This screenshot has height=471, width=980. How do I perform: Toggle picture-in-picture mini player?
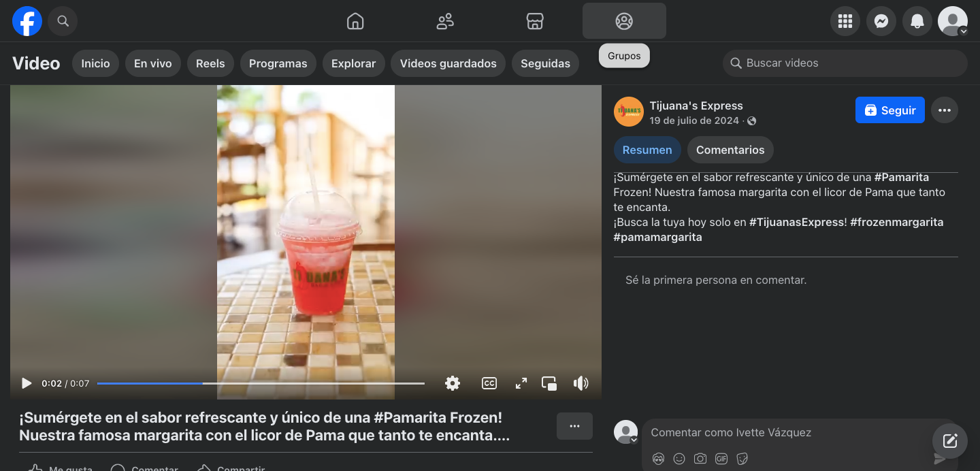click(x=549, y=383)
